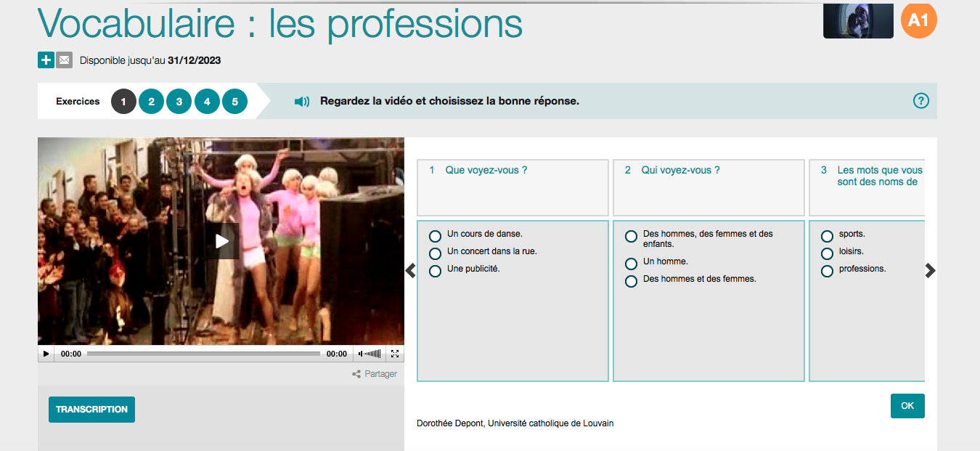This screenshot has height=451, width=980.
Task: Click the envelope email icon
Action: (65, 60)
